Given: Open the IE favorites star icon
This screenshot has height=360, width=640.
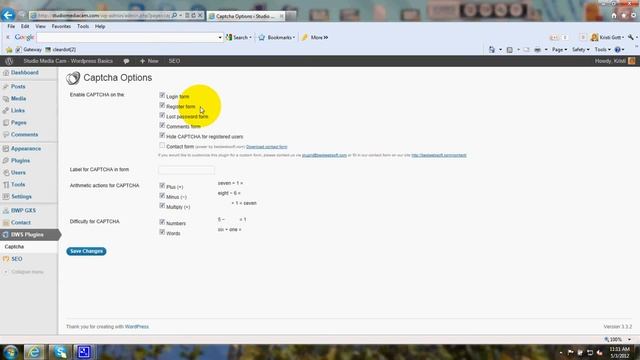Looking at the screenshot, I should 624,16.
